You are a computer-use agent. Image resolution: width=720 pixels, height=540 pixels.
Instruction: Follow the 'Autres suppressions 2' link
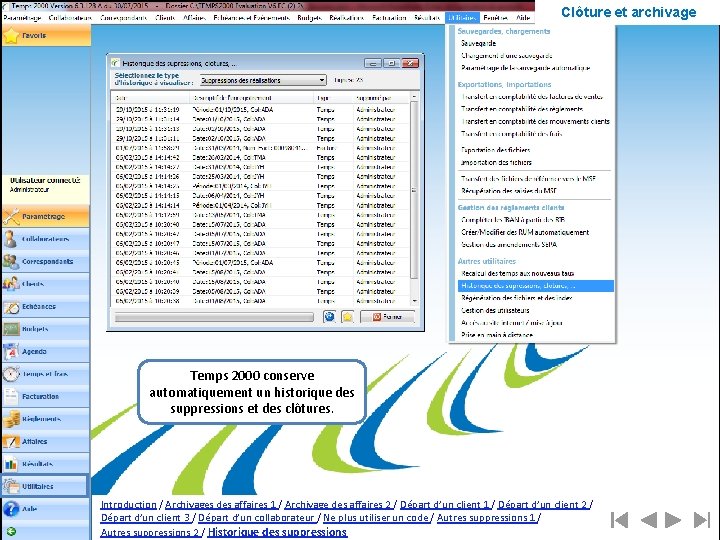[x=150, y=532]
